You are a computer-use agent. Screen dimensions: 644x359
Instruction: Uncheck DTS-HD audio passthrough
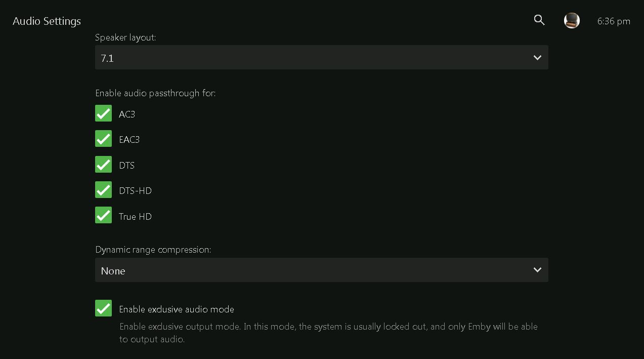[103, 190]
